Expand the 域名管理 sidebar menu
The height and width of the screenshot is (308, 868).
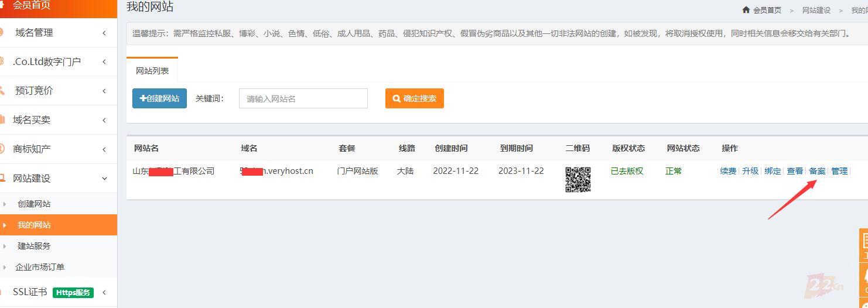pyautogui.click(x=58, y=33)
